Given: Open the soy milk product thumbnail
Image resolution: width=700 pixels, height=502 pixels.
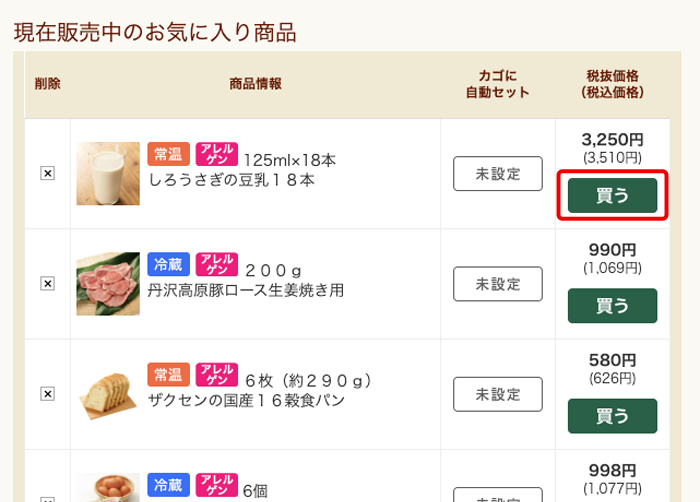Looking at the screenshot, I should coord(108,174).
